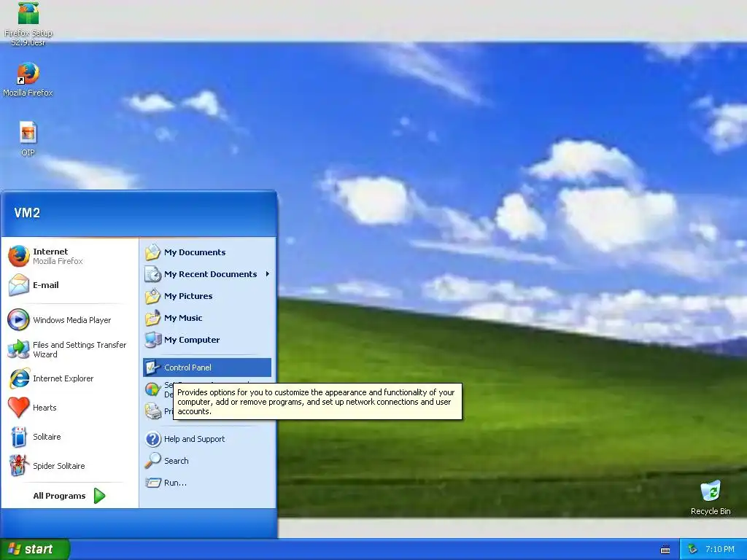The image size is (747, 560).
Task: Open the E-mail envelope icon
Action: [x=18, y=285]
